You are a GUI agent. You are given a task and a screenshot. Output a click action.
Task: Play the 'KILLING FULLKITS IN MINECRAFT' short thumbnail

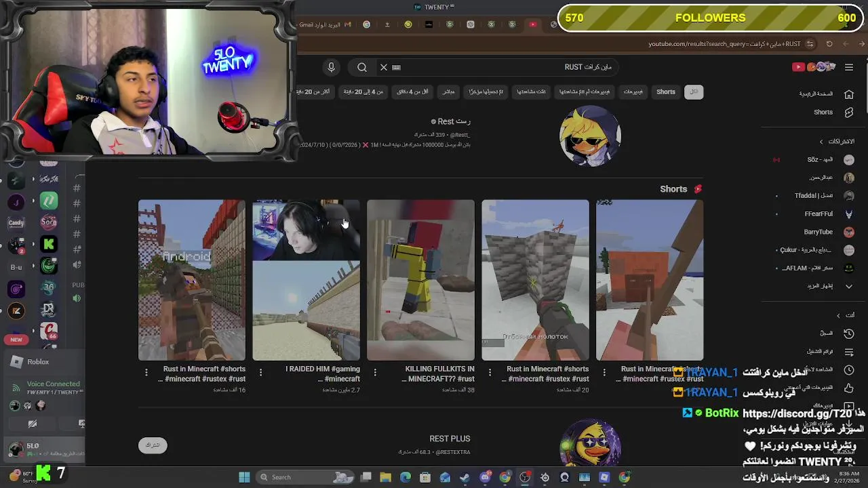coord(421,280)
